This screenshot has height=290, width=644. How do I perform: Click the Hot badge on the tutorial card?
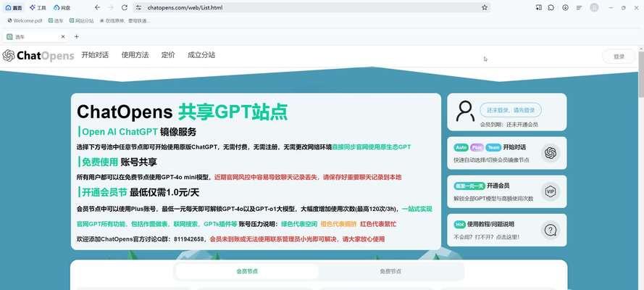[x=459, y=224]
